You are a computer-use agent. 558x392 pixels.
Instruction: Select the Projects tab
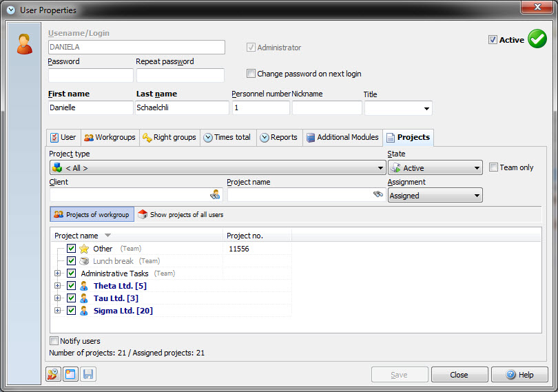coord(409,137)
